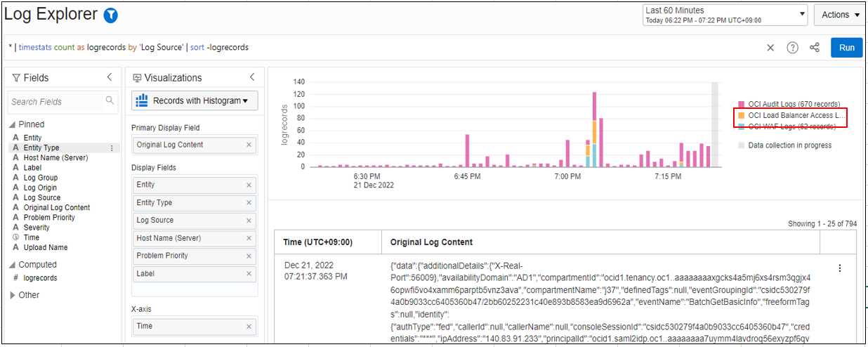This screenshot has height=347, width=868.
Task: Clear the query with the X icon
Action: tap(770, 48)
